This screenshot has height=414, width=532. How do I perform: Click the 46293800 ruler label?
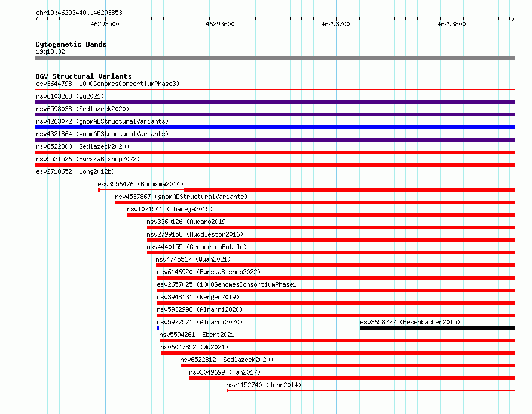pos(451,24)
